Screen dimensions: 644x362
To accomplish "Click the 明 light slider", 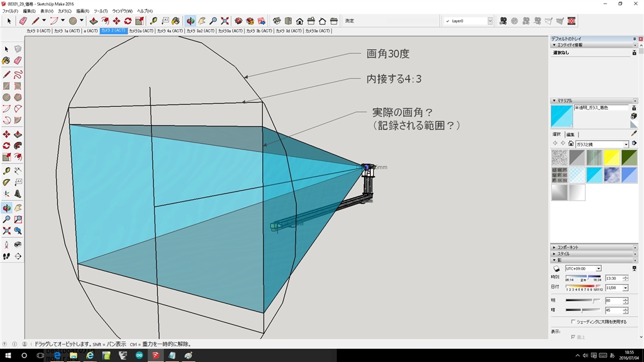I will (582, 300).
